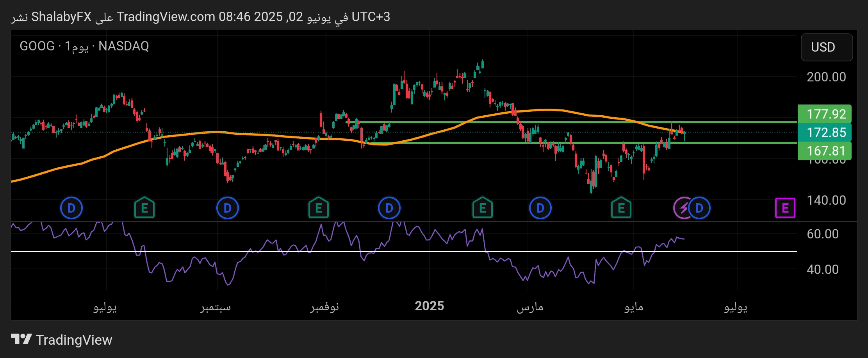This screenshot has width=868, height=358.
Task: Click the dividend D marker above مارس
Action: (540, 208)
